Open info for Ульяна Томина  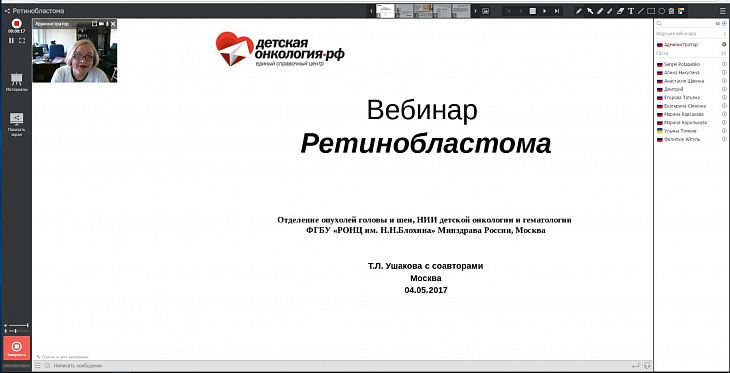[x=724, y=131]
